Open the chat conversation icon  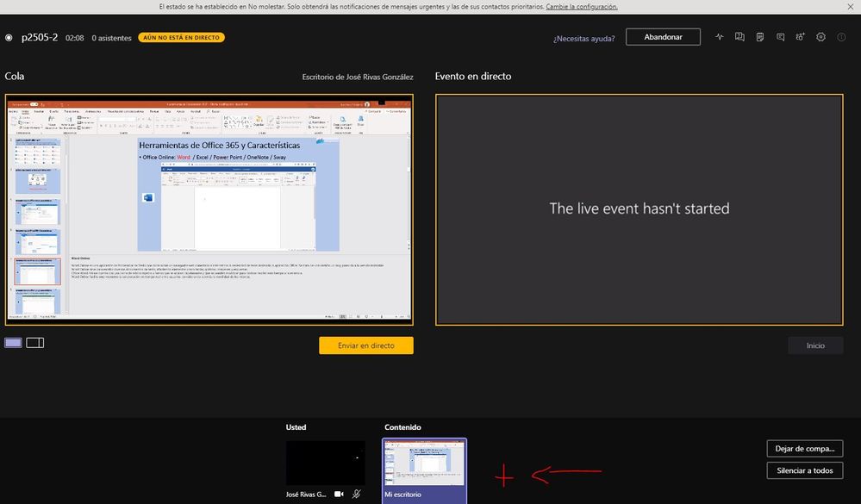(x=780, y=37)
